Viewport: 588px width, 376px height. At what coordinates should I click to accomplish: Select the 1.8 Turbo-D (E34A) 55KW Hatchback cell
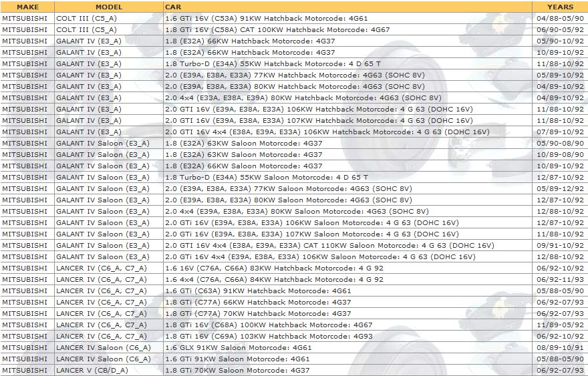tap(347, 63)
